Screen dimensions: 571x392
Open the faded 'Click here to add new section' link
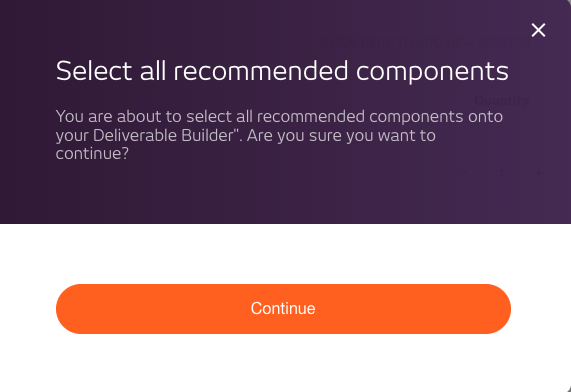[425, 42]
